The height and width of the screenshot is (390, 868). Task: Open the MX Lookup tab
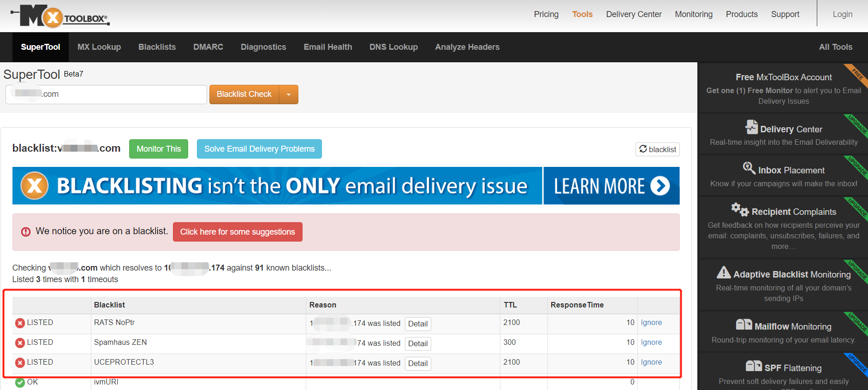click(99, 47)
